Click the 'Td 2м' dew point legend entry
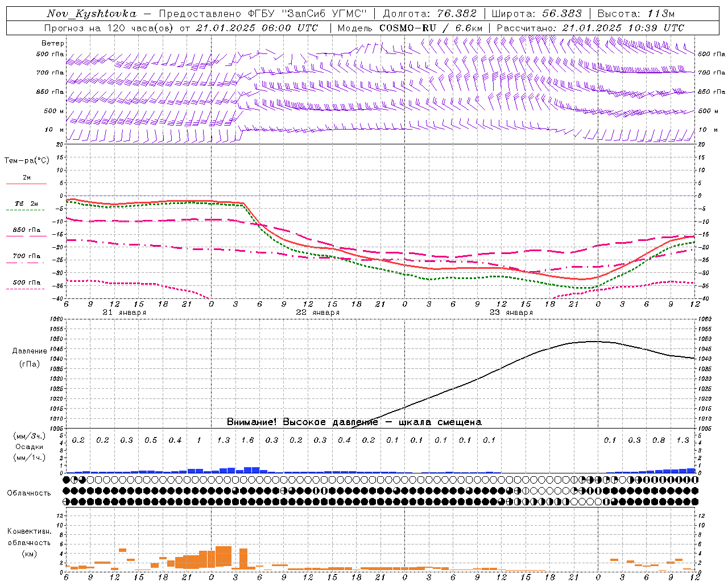 [27, 203]
